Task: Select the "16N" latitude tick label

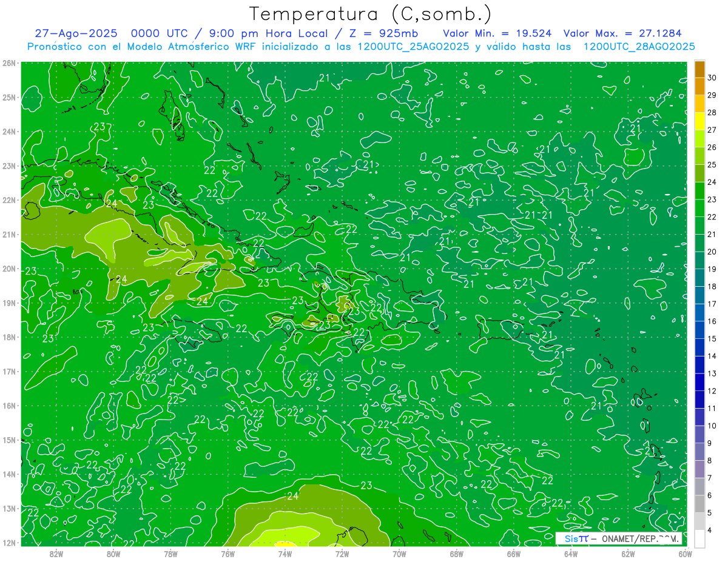Action: 9,406
